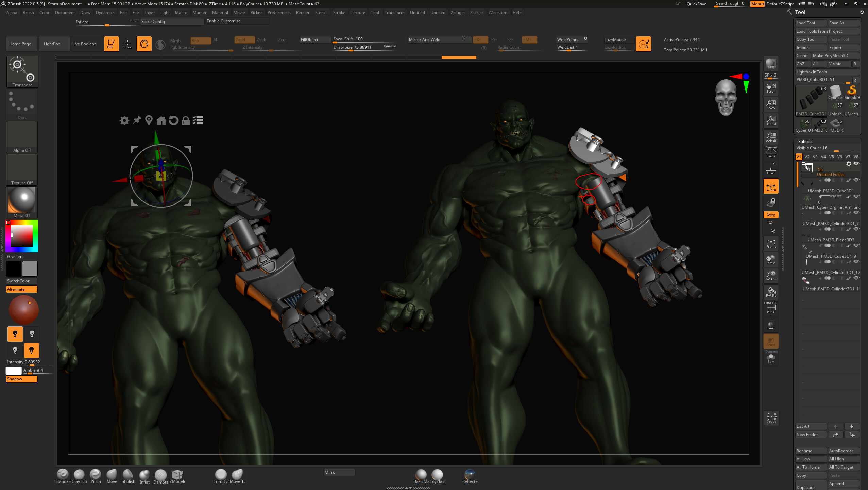The image size is (868, 490).
Task: Toggle the L.Sym local symmetry button
Action: click(771, 186)
